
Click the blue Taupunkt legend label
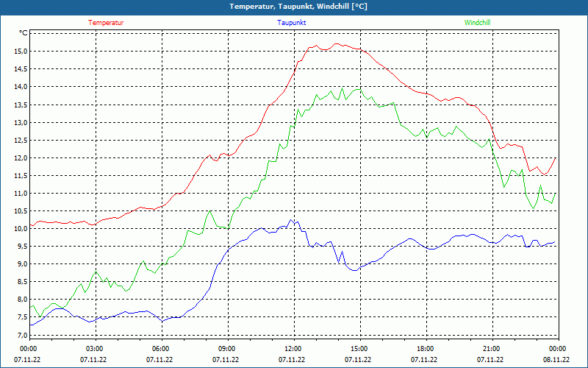tap(291, 23)
